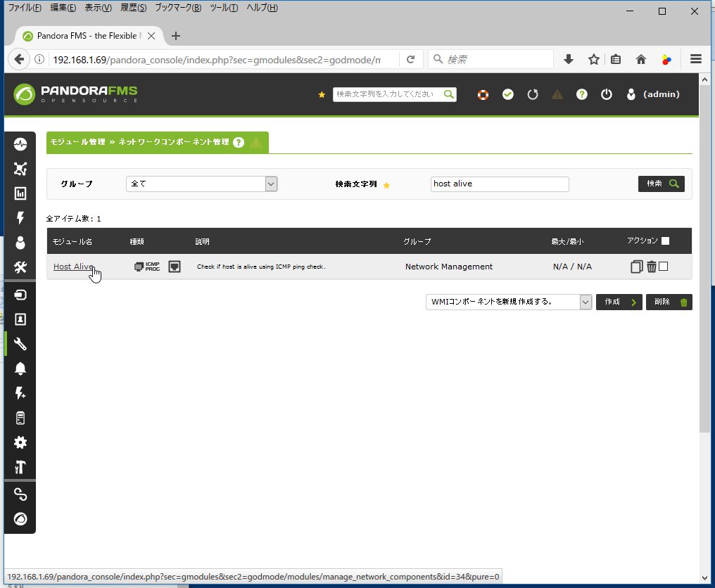Image resolution: width=715 pixels, height=588 pixels.
Task: Open the Host Alive module link
Action: coord(73,267)
